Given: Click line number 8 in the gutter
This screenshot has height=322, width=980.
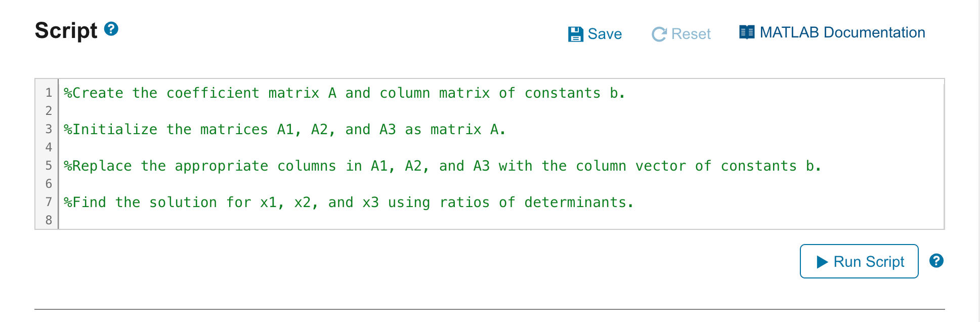Looking at the screenshot, I should (48, 220).
